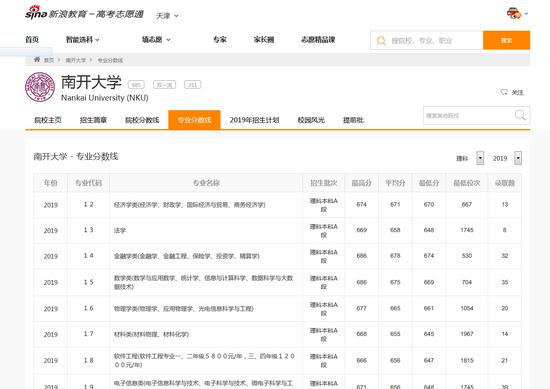Viewport: 550px width, 389px height.
Task: Click the 985 tag badge
Action: click(x=136, y=85)
